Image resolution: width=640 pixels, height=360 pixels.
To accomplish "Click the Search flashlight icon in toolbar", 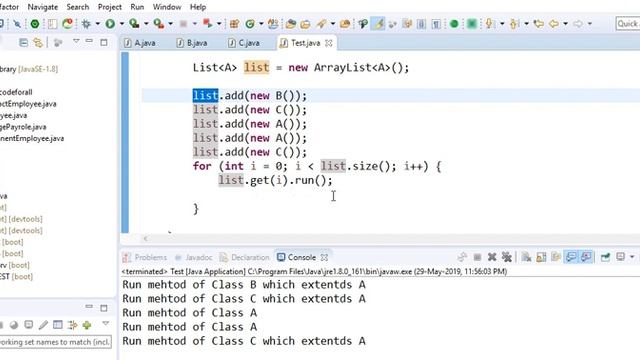I will tap(321, 24).
